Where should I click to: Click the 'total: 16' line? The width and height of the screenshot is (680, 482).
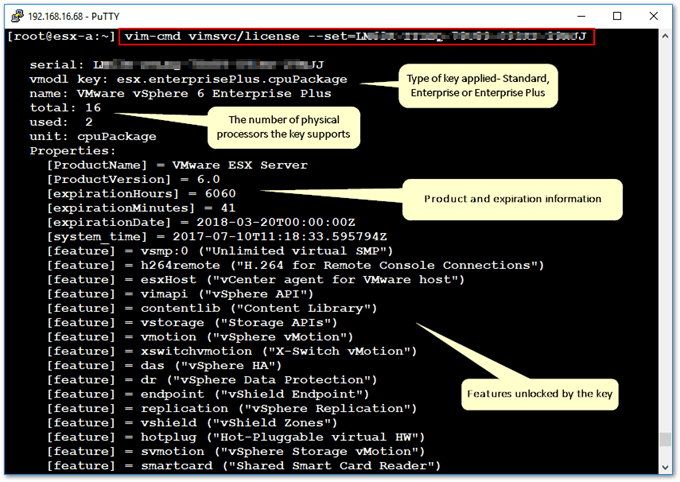65,108
